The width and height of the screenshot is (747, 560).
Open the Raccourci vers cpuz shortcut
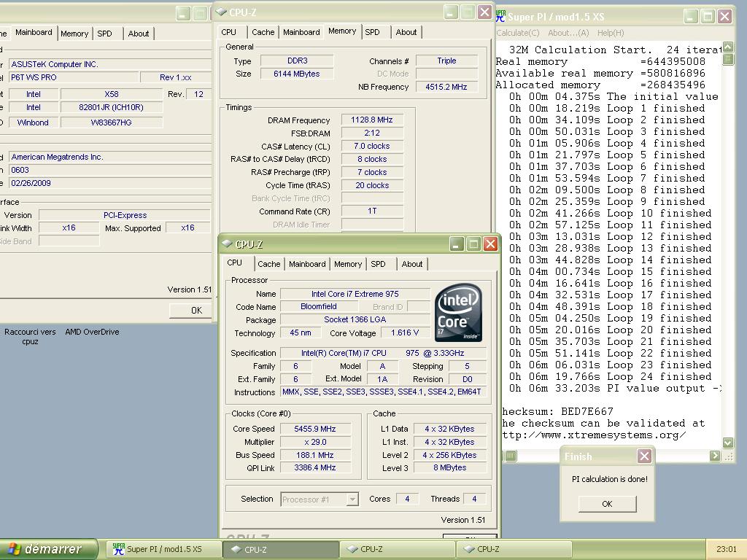point(30,337)
